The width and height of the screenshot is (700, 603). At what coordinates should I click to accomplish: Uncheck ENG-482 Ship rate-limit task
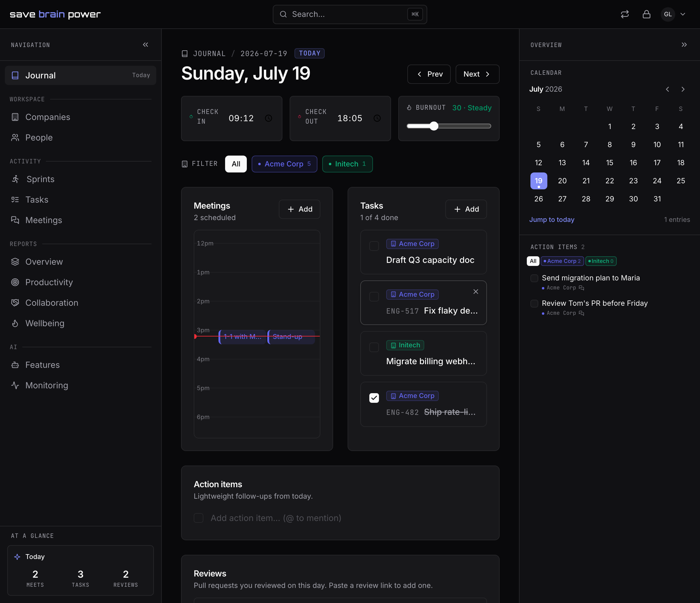[374, 398]
